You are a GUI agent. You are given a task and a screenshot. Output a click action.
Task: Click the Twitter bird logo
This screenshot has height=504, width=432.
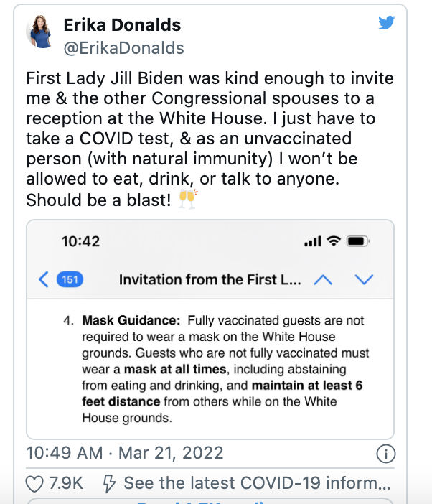tap(387, 23)
